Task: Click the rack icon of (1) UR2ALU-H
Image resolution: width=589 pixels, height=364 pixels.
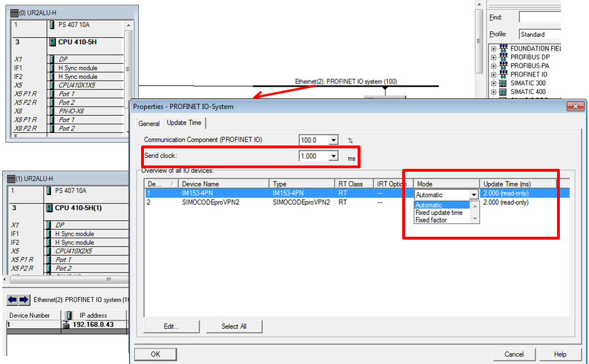Action: [x=11, y=179]
